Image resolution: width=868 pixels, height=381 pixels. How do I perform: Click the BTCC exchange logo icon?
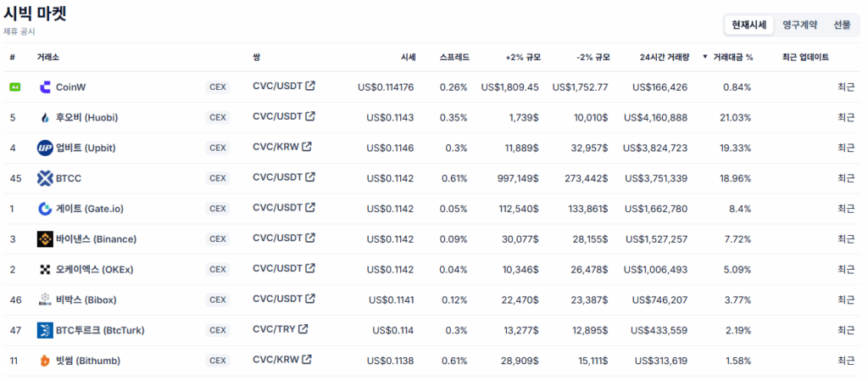[45, 178]
